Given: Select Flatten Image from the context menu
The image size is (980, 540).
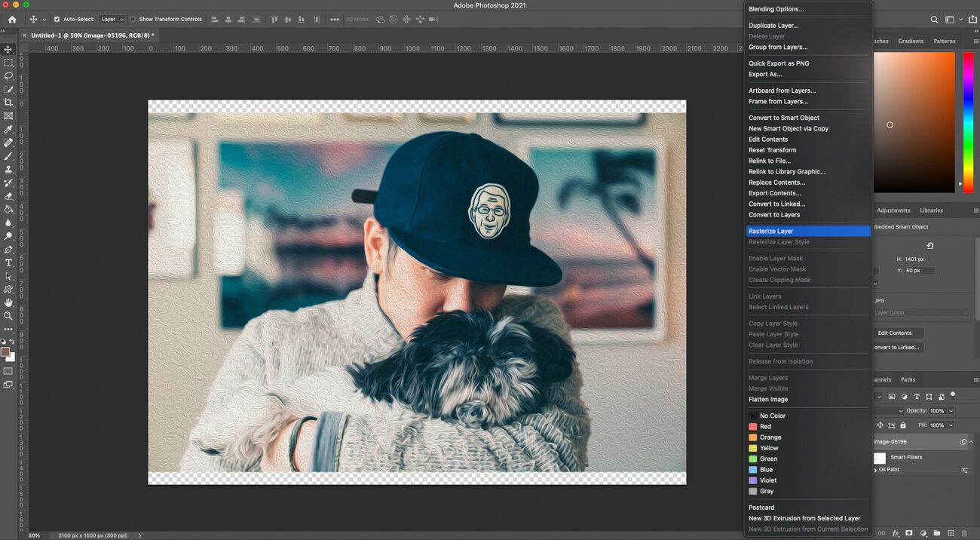Looking at the screenshot, I should coord(768,399).
